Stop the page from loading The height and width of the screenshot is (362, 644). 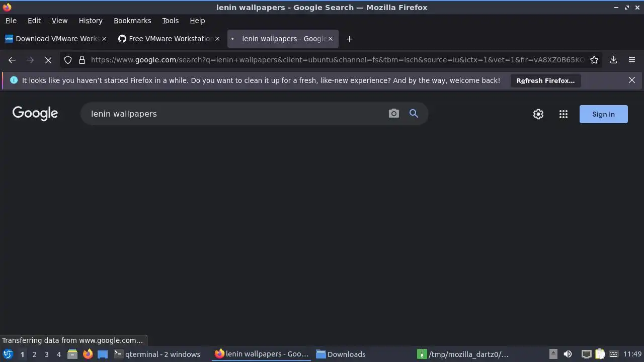pos(48,60)
